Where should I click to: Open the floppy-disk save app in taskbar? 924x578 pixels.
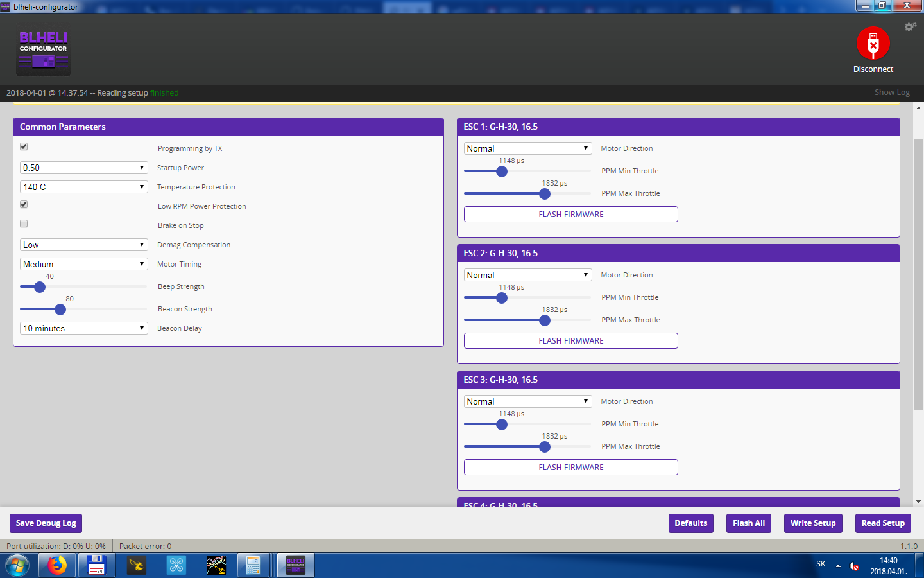[x=97, y=566]
